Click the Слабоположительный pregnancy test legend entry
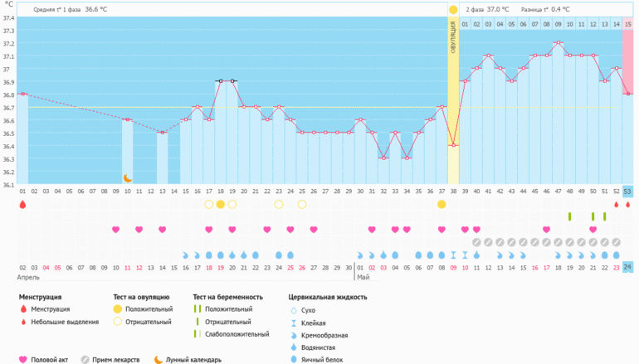The image size is (639, 364). [x=235, y=334]
